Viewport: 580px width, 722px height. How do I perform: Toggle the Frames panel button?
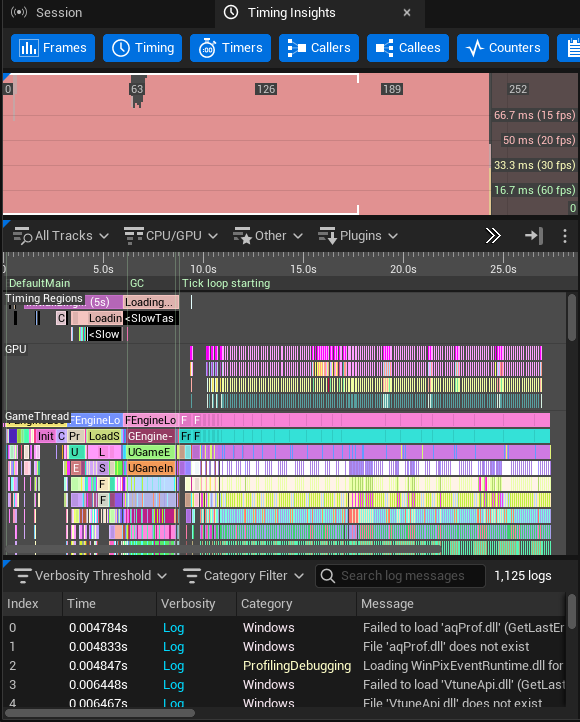53,48
